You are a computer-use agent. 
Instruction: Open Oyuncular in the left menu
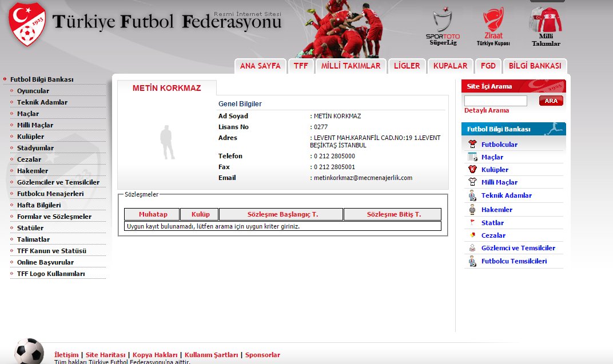(33, 91)
